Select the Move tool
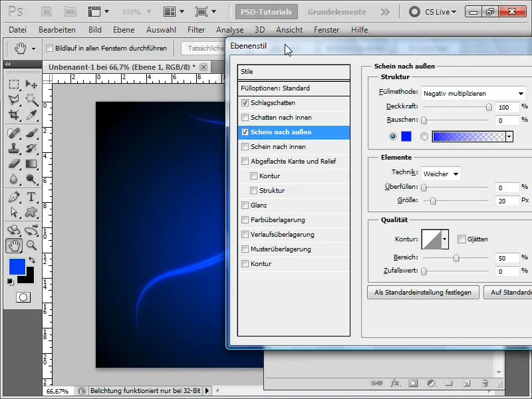532x399 pixels. [x=31, y=84]
